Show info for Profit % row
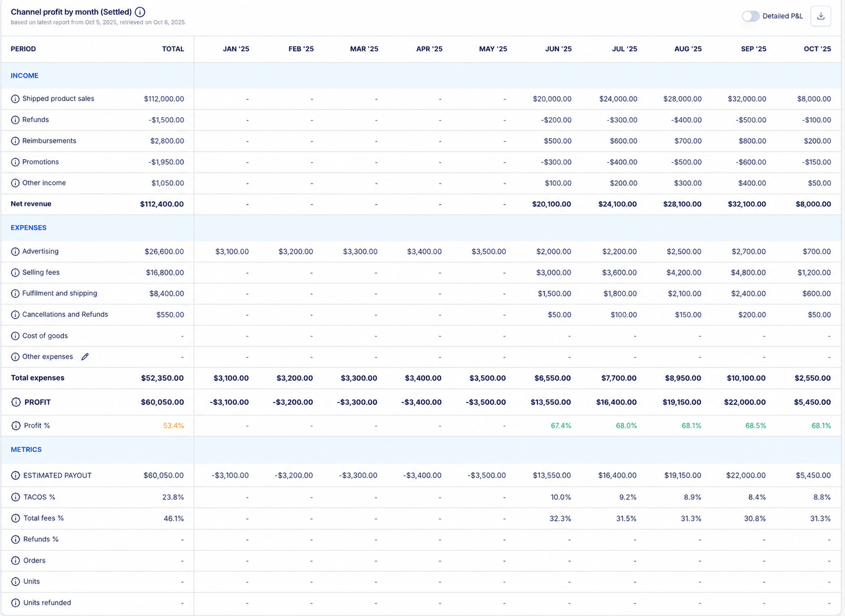845x616 pixels. (16, 426)
